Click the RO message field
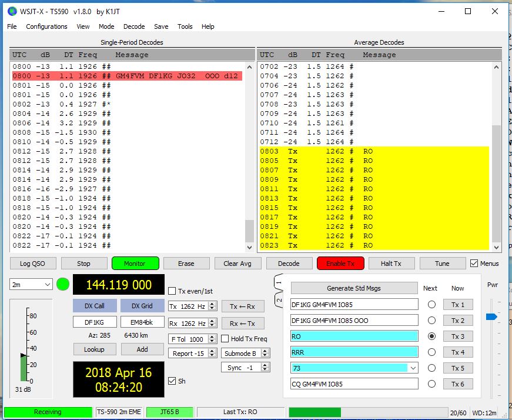 pos(354,336)
